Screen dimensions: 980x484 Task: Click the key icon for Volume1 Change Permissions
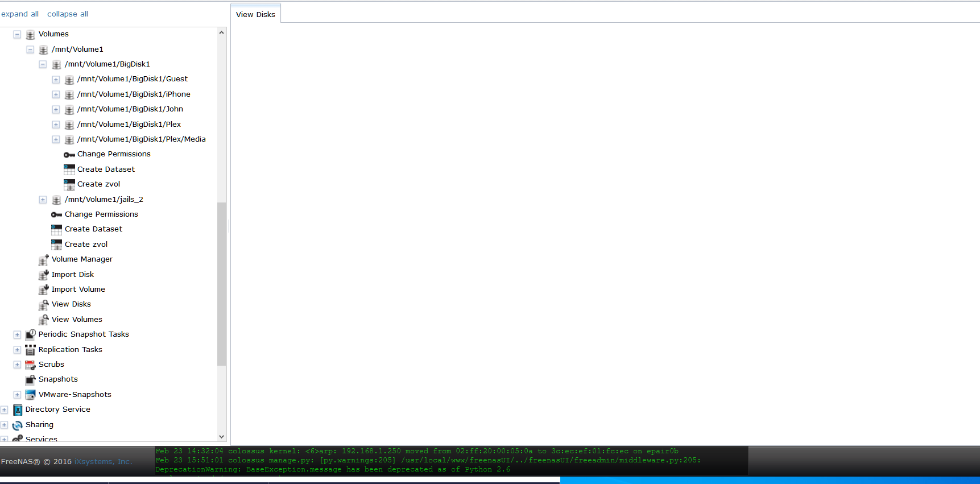[56, 214]
